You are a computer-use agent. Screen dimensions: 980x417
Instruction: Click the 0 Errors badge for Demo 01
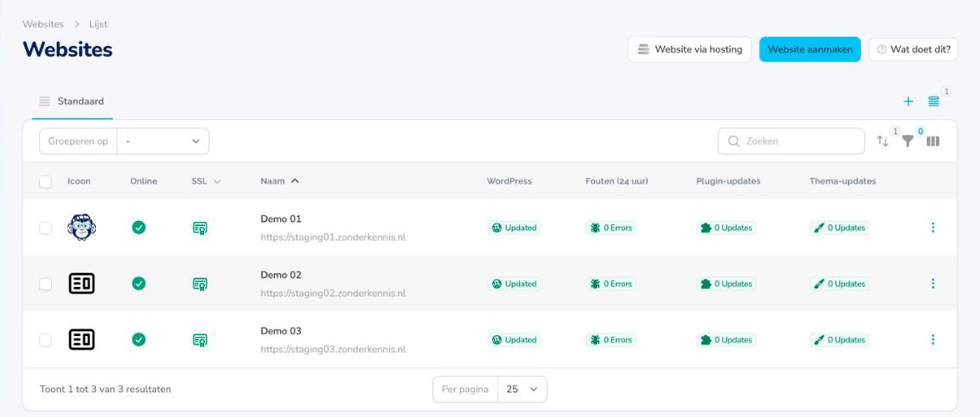(x=611, y=228)
